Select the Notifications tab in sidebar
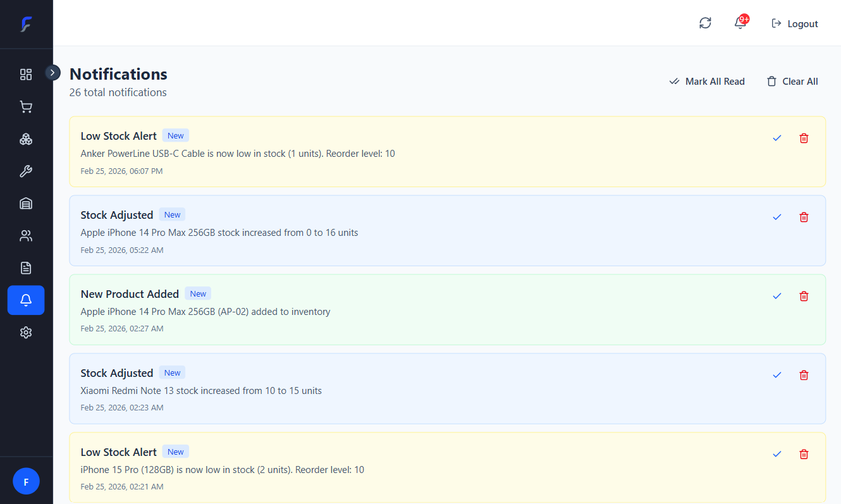This screenshot has height=504, width=841. pyautogui.click(x=26, y=300)
